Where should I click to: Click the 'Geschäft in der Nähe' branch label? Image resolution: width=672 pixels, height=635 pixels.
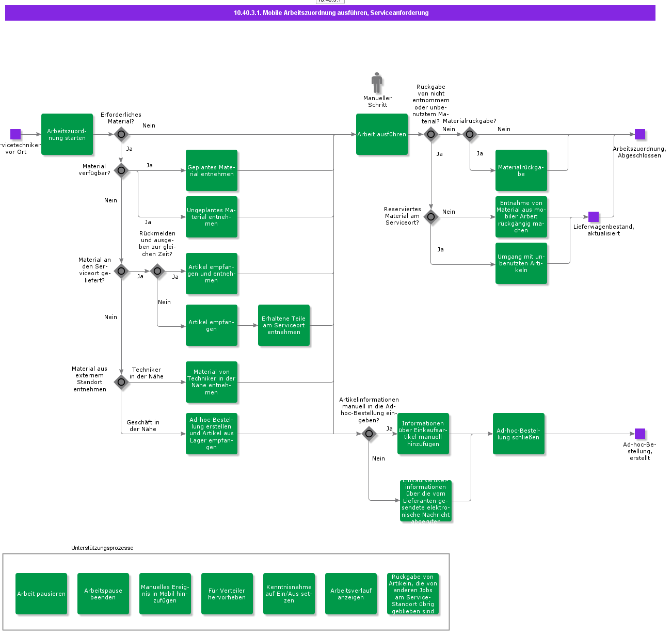(143, 426)
